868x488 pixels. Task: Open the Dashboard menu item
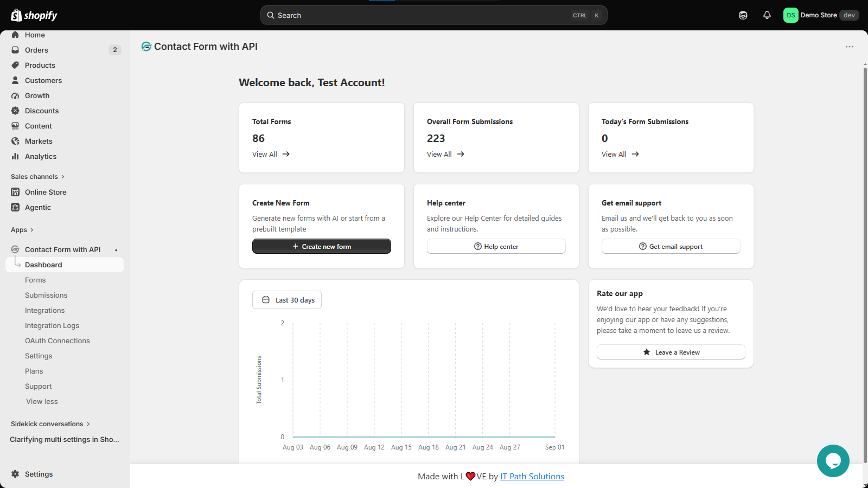click(x=65, y=265)
